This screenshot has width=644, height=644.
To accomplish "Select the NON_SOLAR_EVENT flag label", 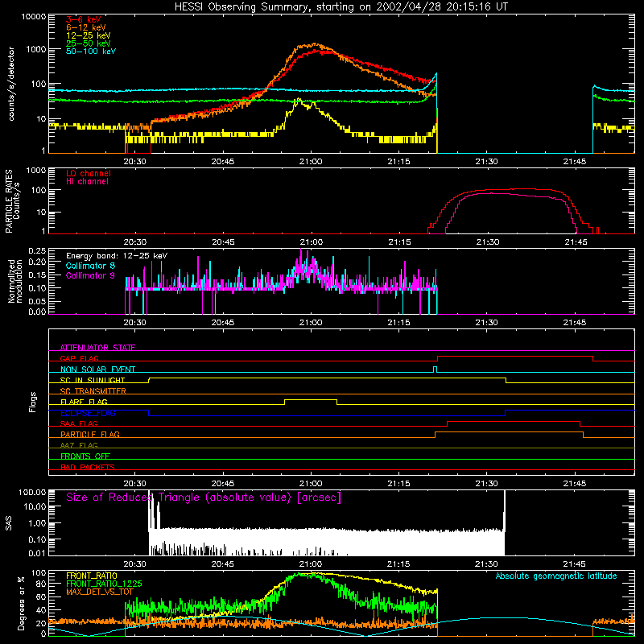I will pos(97,369).
